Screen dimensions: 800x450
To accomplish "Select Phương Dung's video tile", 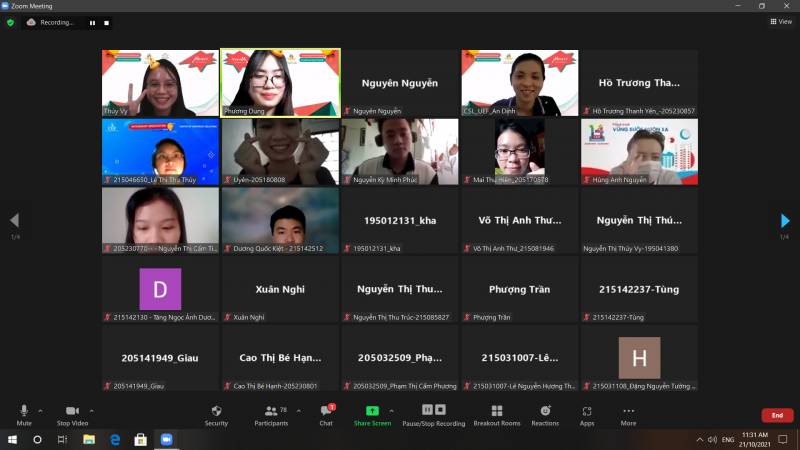I will click(x=280, y=82).
